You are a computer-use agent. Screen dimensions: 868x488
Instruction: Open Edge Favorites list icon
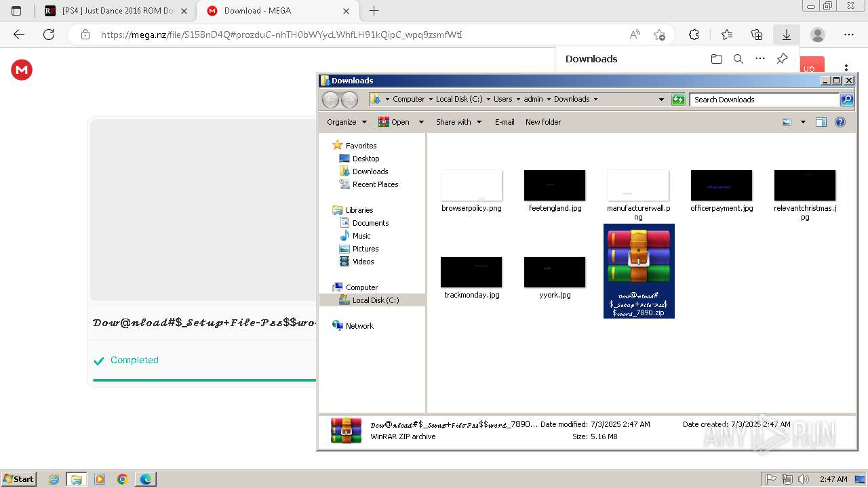727,35
